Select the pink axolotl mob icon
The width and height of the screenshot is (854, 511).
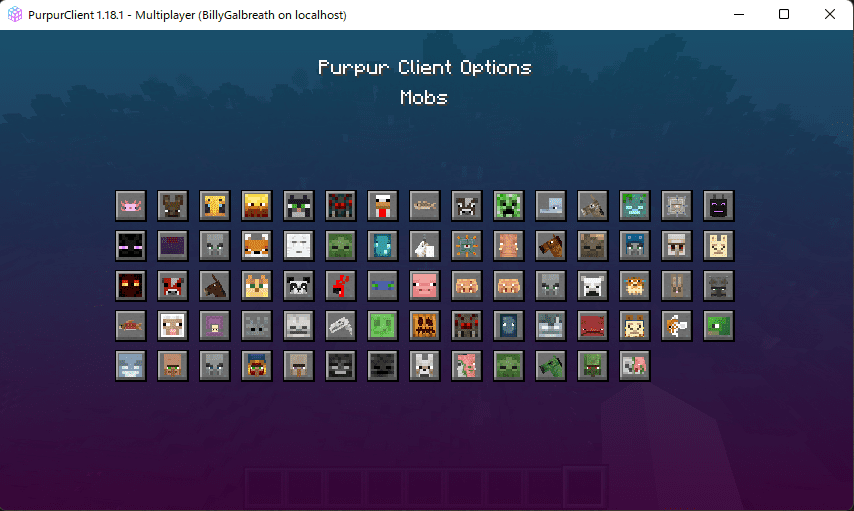click(131, 205)
